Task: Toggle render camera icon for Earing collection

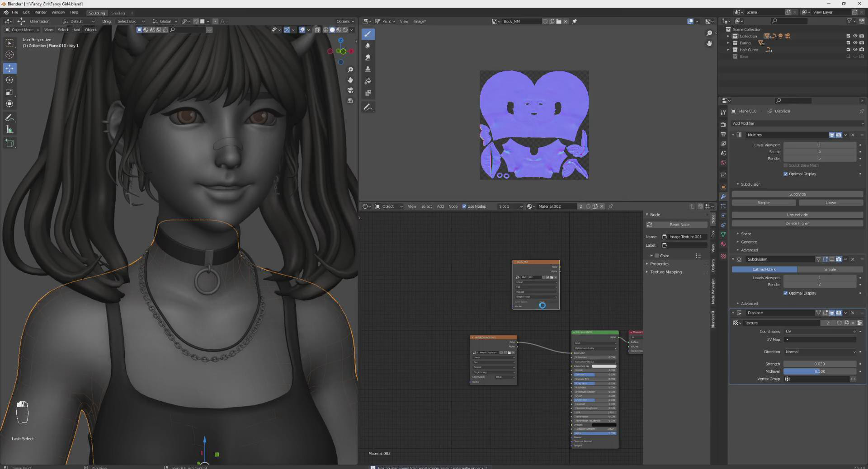Action: click(x=862, y=43)
